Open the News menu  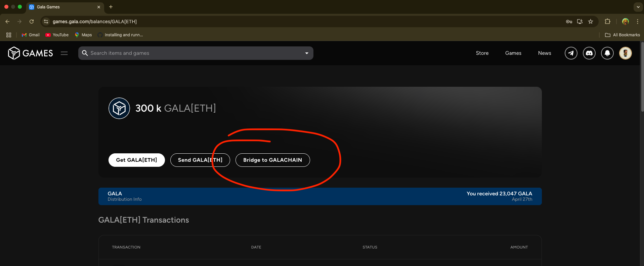click(545, 53)
